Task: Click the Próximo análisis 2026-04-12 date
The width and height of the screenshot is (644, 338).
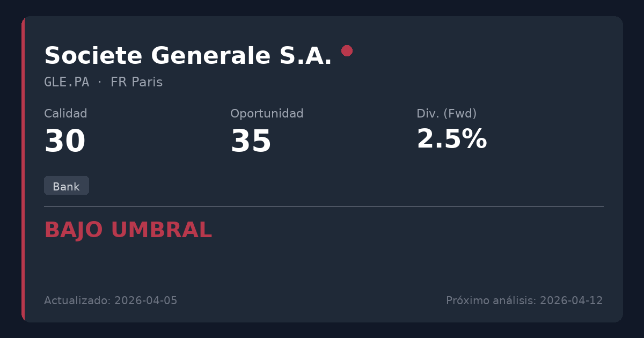Action: click(x=524, y=300)
